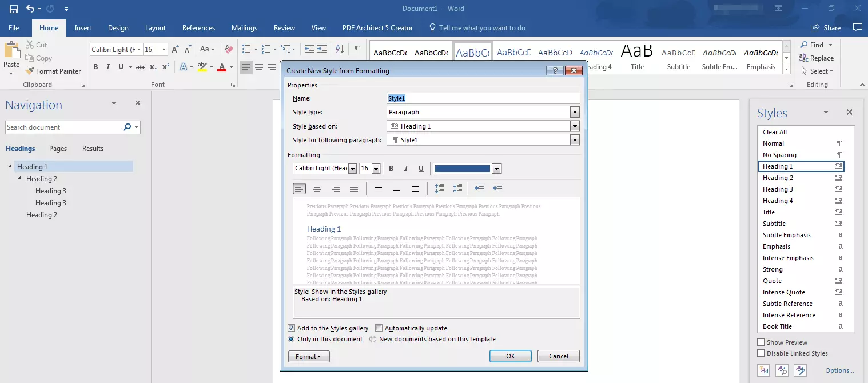Screen dimensions: 868x383
Task: Open the Insert ribbon tab
Action: 83,28
